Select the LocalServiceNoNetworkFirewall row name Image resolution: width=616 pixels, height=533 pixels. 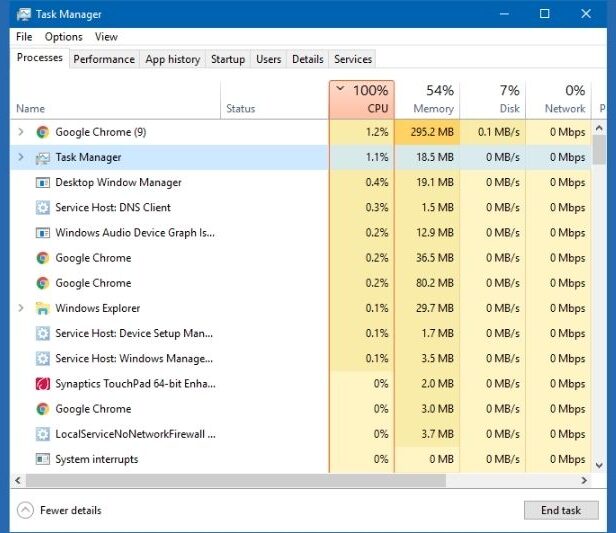(x=136, y=434)
